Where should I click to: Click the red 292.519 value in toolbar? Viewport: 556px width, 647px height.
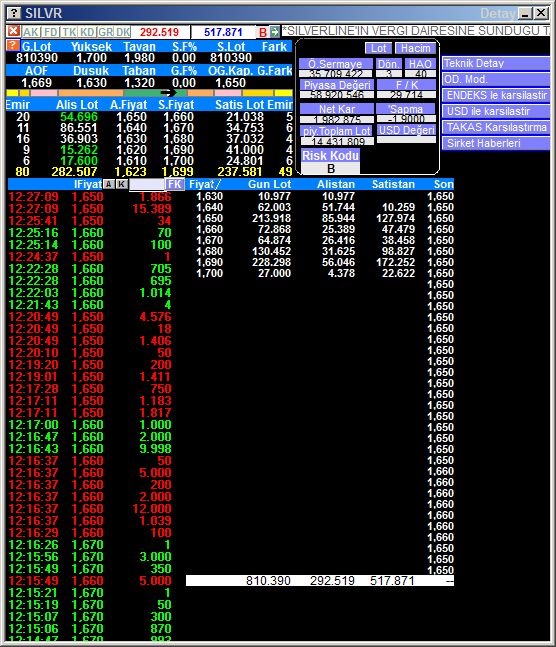(x=159, y=32)
